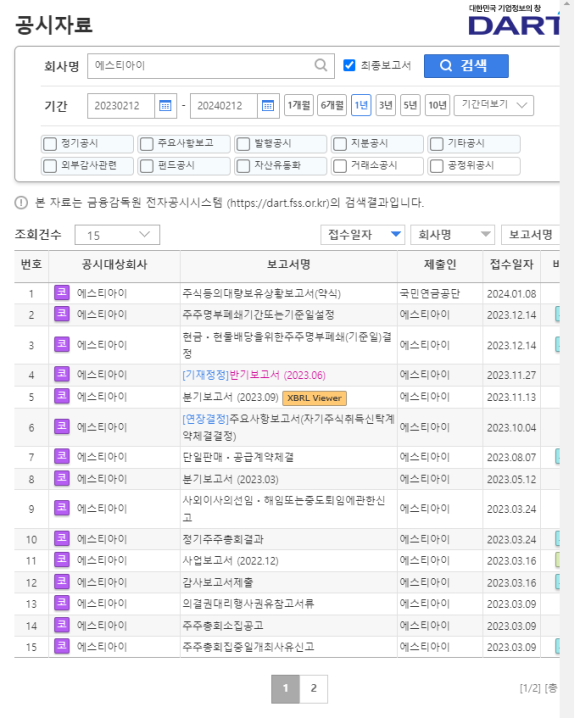The height and width of the screenshot is (718, 580).
Task: Click the KOSDAQ badge icon in row 5
Action: pyautogui.click(x=62, y=396)
